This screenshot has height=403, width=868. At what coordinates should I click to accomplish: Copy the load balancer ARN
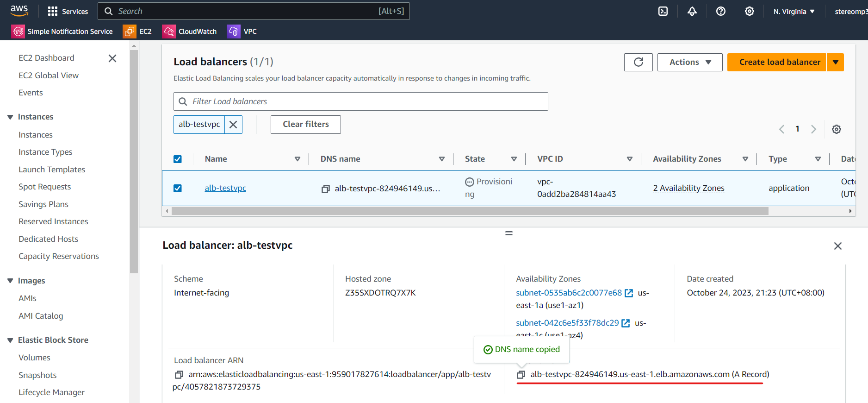179,375
